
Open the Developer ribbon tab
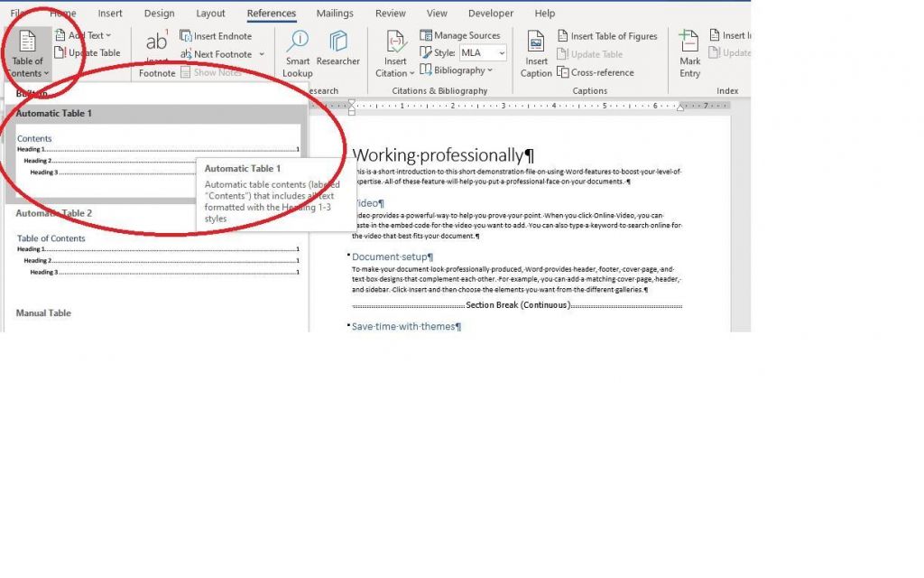pyautogui.click(x=490, y=13)
